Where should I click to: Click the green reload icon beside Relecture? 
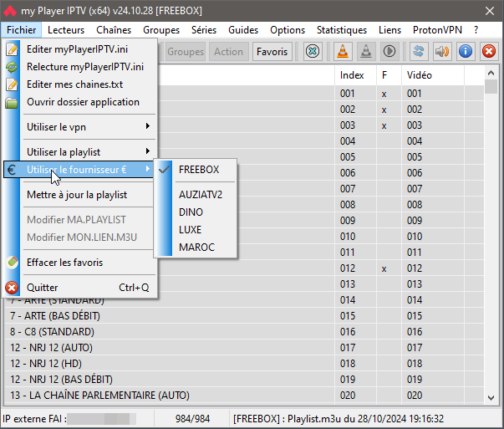point(12,67)
